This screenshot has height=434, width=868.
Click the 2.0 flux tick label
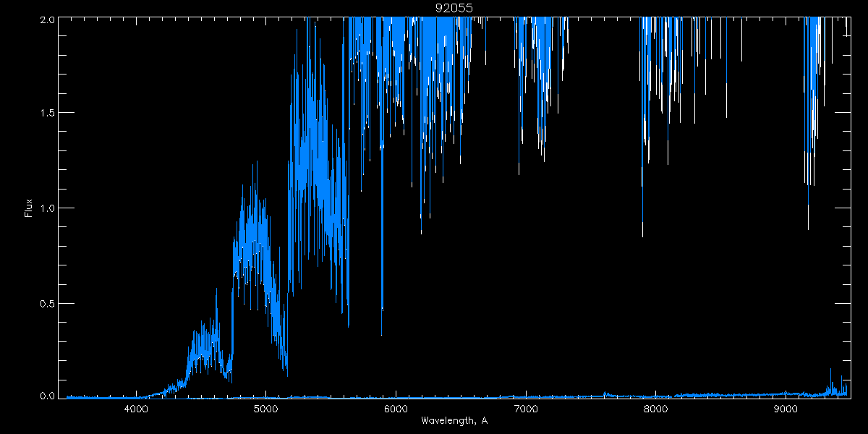tap(46, 20)
